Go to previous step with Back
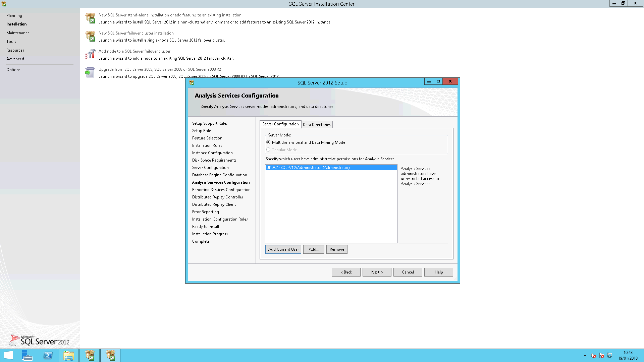The height and width of the screenshot is (362, 644). point(346,272)
